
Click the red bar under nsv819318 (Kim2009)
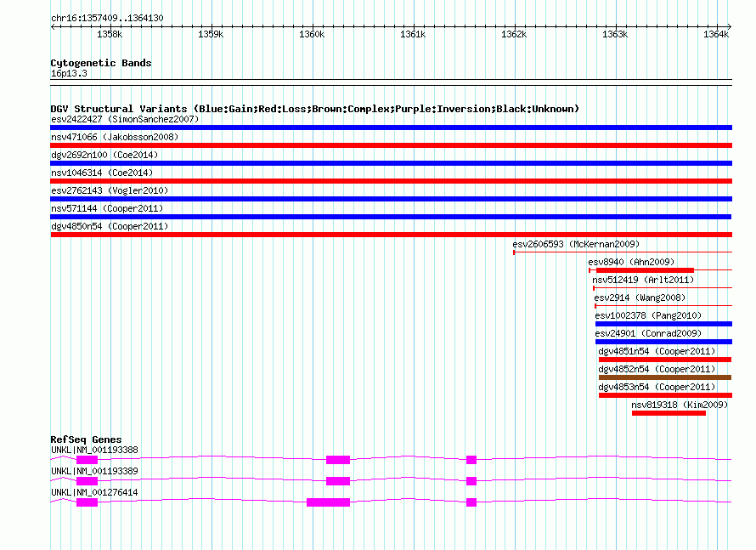pos(669,413)
